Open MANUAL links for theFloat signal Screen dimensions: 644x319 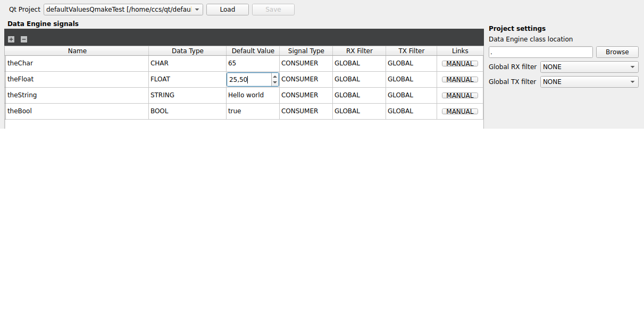click(x=459, y=79)
